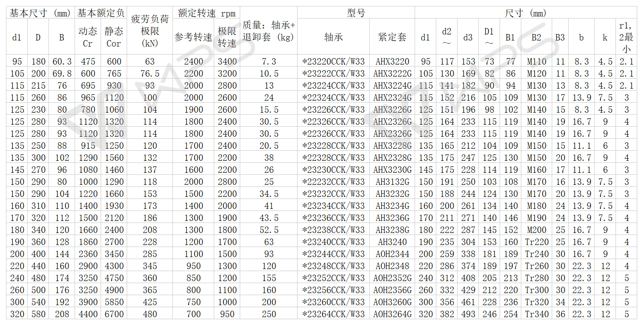Select bearing cell *23244CCK/W33
Viewport: 644px width, 326px height.
pos(333,254)
